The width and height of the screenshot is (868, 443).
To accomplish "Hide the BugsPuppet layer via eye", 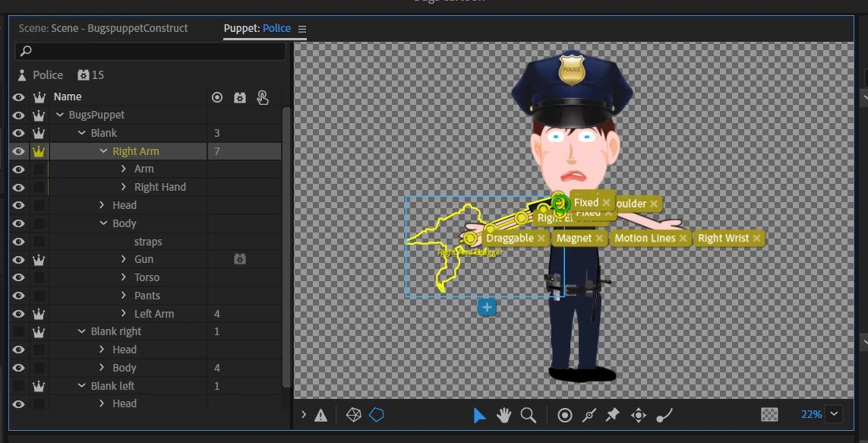I will (18, 115).
